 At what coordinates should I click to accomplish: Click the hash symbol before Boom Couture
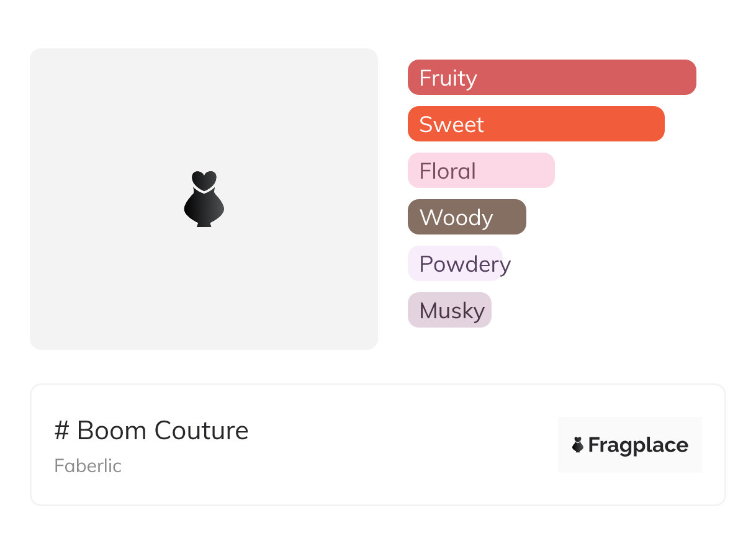[61, 431]
